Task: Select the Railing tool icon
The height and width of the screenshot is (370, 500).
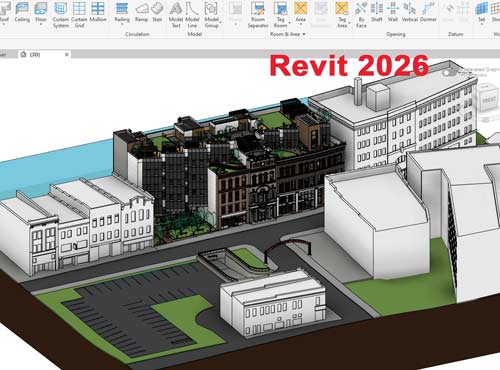Action: (x=122, y=8)
